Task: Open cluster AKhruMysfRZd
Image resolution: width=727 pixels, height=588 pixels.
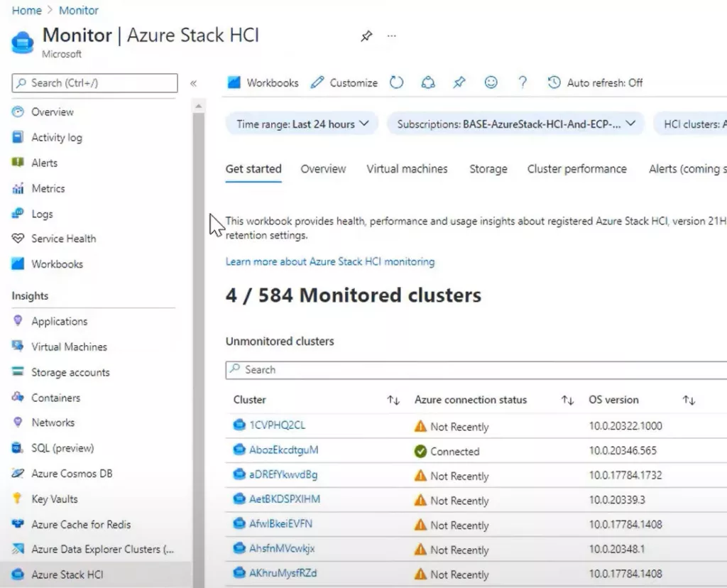Action: coord(283,572)
